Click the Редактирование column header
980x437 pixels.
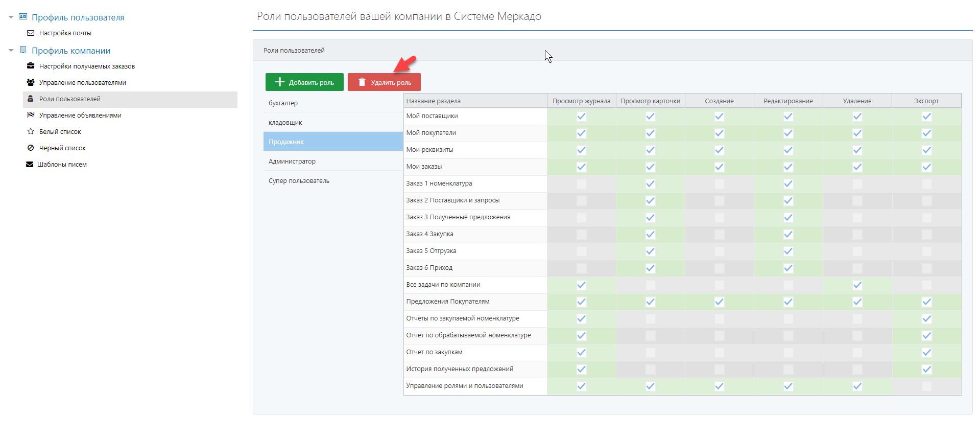(x=788, y=101)
